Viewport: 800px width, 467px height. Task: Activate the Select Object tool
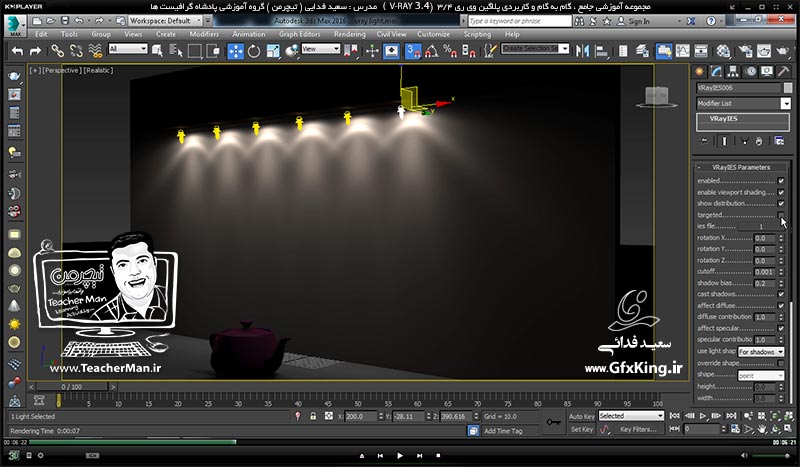(x=157, y=51)
